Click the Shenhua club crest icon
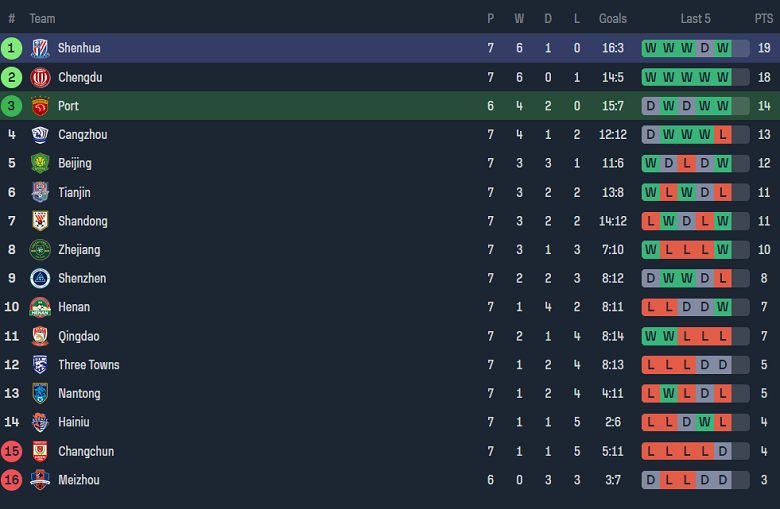The height and width of the screenshot is (509, 780). click(x=40, y=48)
